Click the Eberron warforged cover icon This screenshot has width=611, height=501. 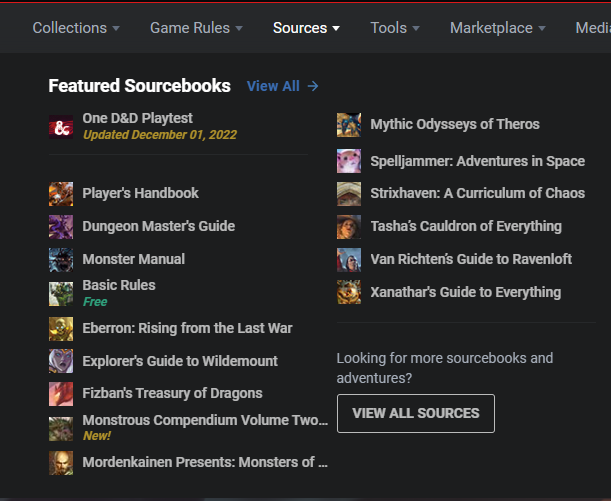pyautogui.click(x=61, y=329)
